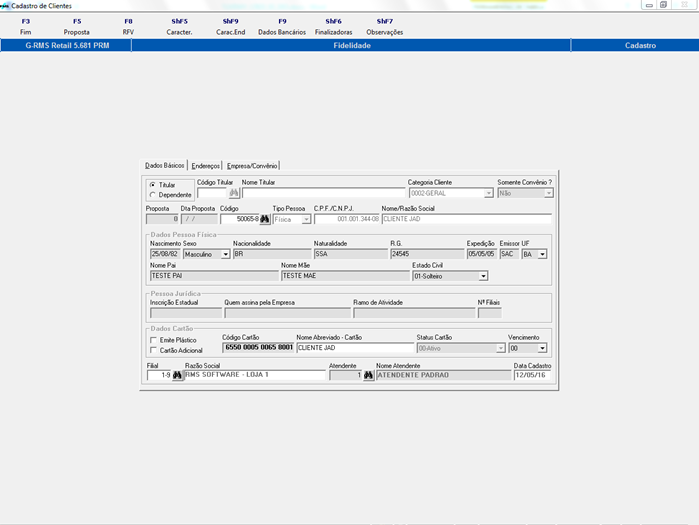The height and width of the screenshot is (525, 699).
Task: Click the Razão Social field with RMS SOFTWARE
Action: pos(255,375)
